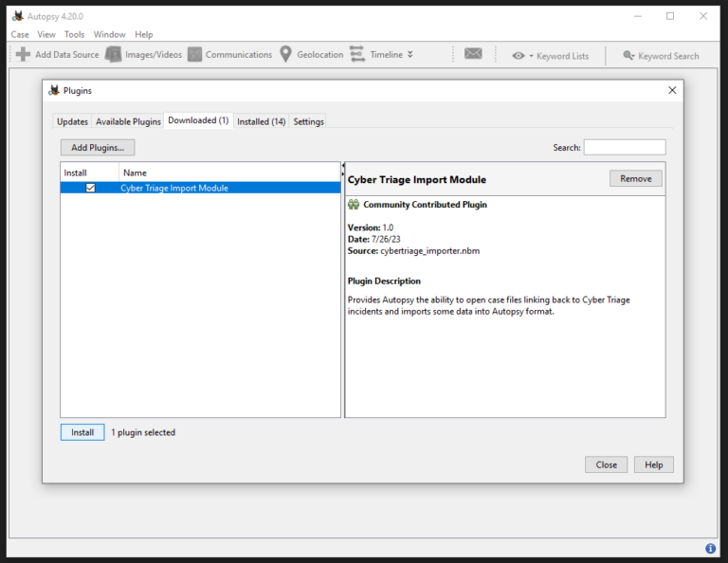
Task: Switch to the Available Plugins tab
Action: pyautogui.click(x=128, y=121)
